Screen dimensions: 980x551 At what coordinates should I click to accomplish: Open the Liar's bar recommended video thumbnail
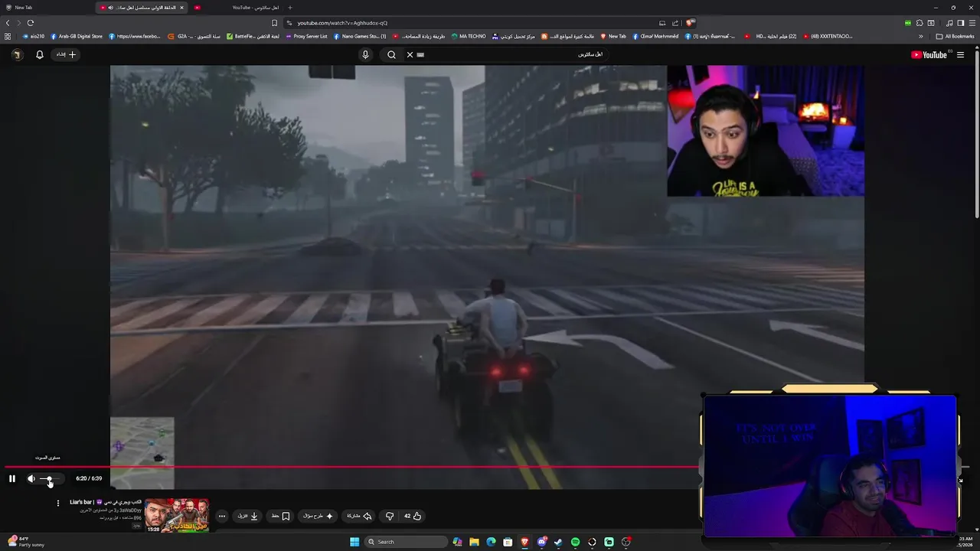[177, 515]
